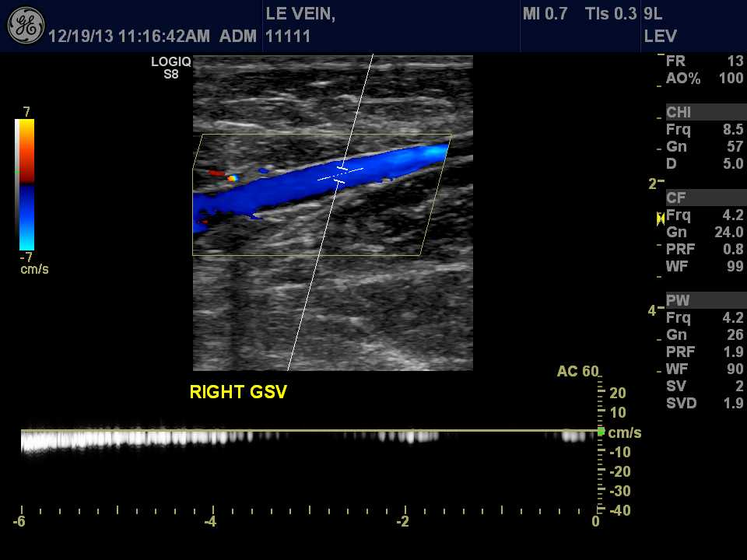Click the color velocity scale bar
Screen dimensions: 747x560
26,184
